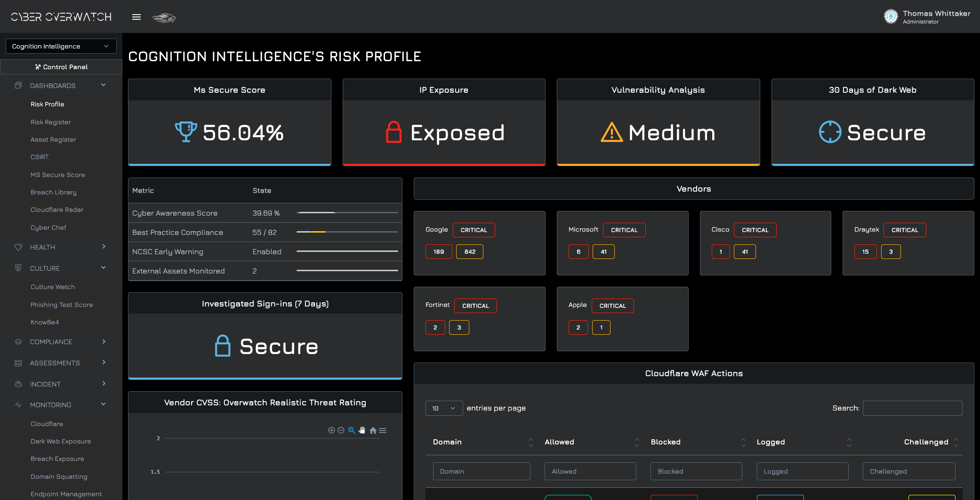This screenshot has height=500, width=980.
Task: Click the Culture section icon
Action: point(18,268)
